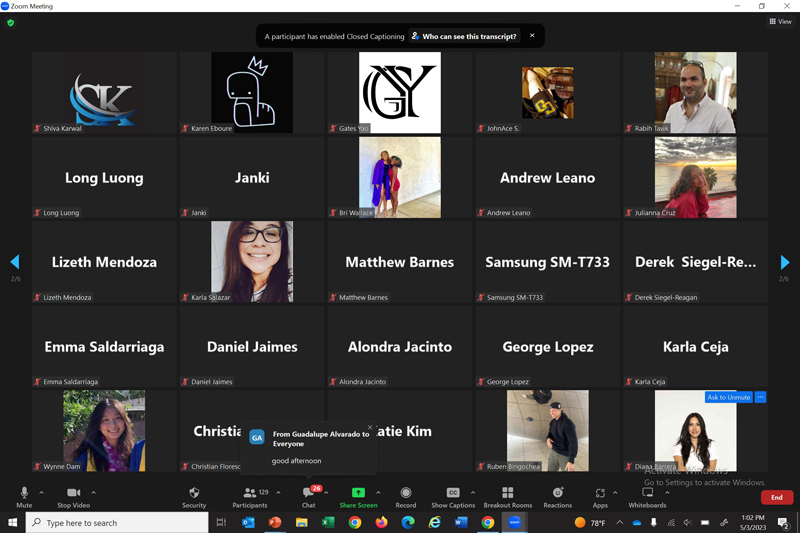800x533 pixels.
Task: Expand video options arrow beside Stop Video
Action: tap(94, 492)
